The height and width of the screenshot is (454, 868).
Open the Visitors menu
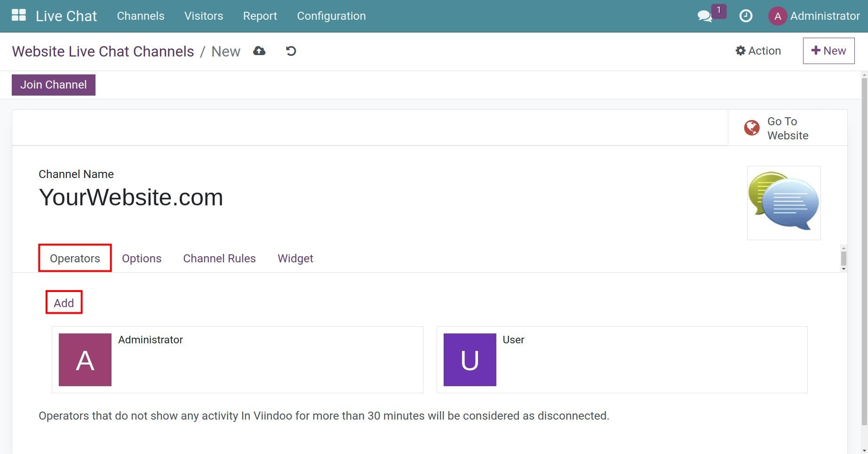pos(204,16)
